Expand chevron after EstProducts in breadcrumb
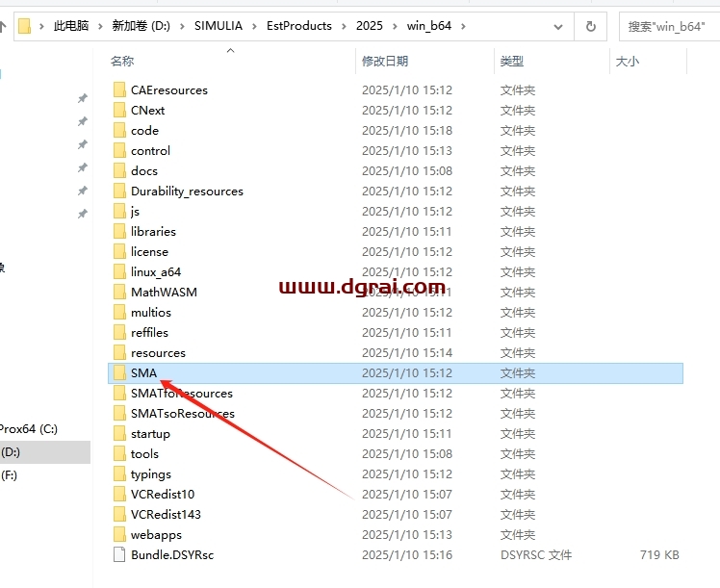 click(x=344, y=26)
